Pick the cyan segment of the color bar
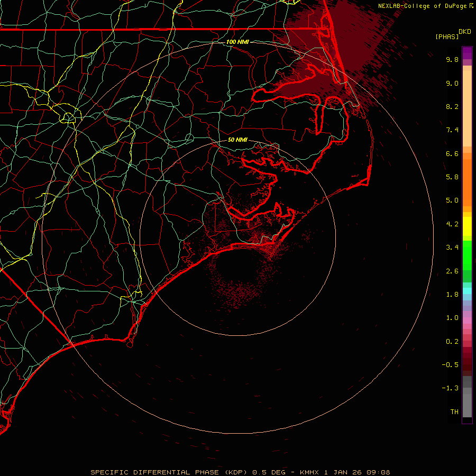The height and width of the screenshot is (476, 476). 467,291
